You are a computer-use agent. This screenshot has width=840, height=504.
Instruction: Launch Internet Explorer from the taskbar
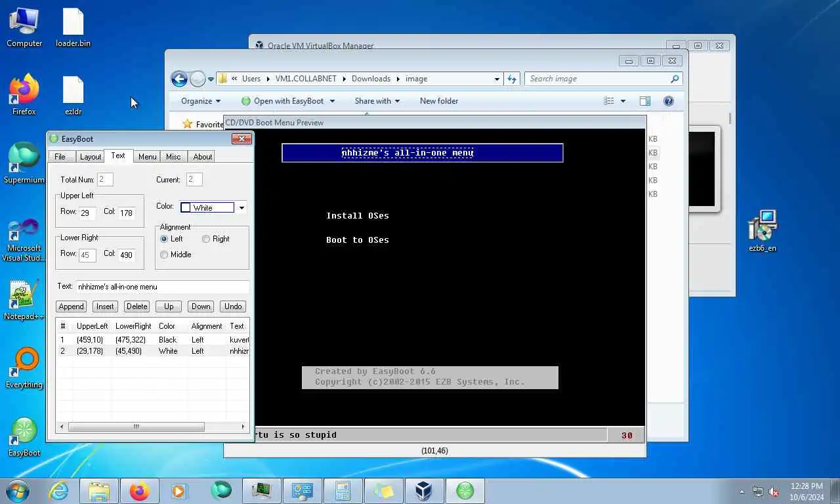point(58,491)
